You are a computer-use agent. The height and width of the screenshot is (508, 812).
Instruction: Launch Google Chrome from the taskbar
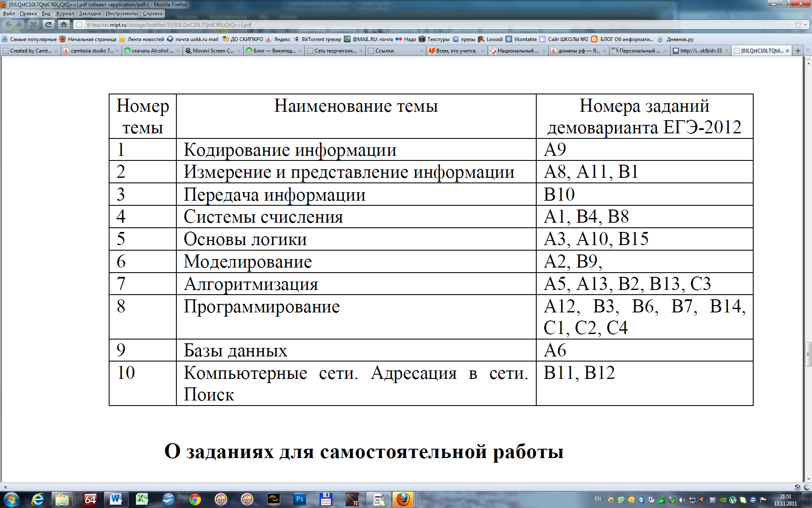pyautogui.click(x=195, y=500)
